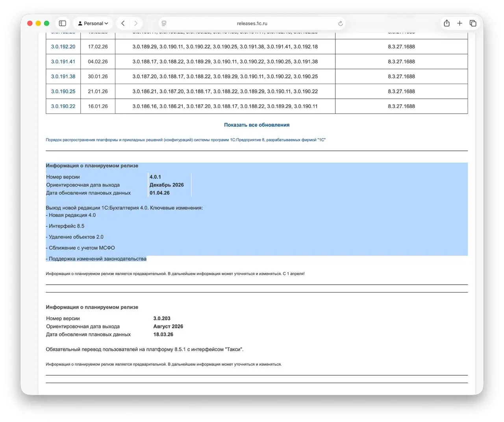504x422 pixels.
Task: Click bullet "Поддержка изменений законодательства"
Action: tap(96, 259)
